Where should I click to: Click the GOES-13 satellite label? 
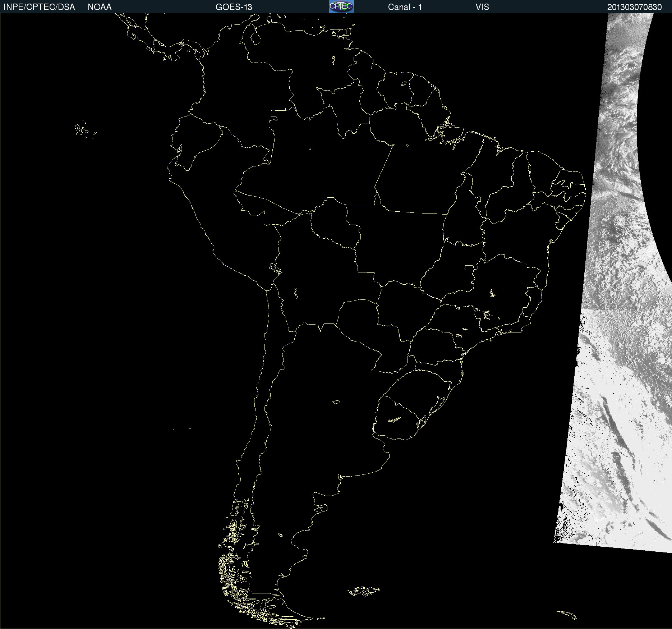point(234,7)
